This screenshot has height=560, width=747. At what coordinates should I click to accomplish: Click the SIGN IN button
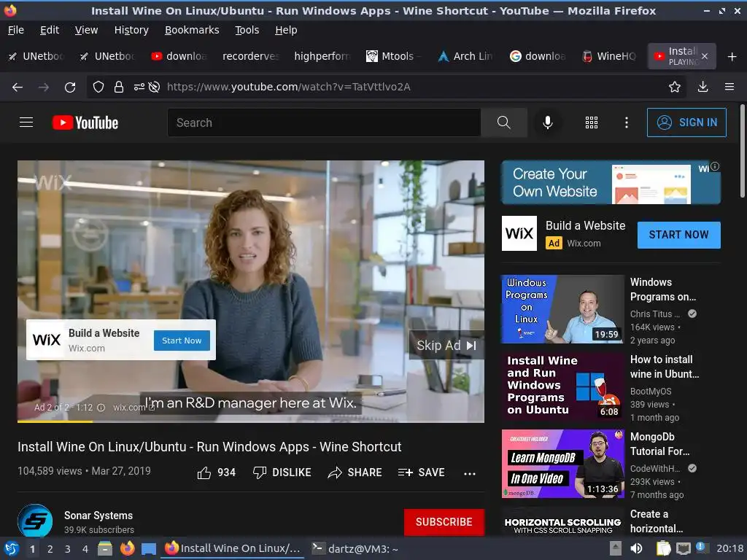point(686,122)
